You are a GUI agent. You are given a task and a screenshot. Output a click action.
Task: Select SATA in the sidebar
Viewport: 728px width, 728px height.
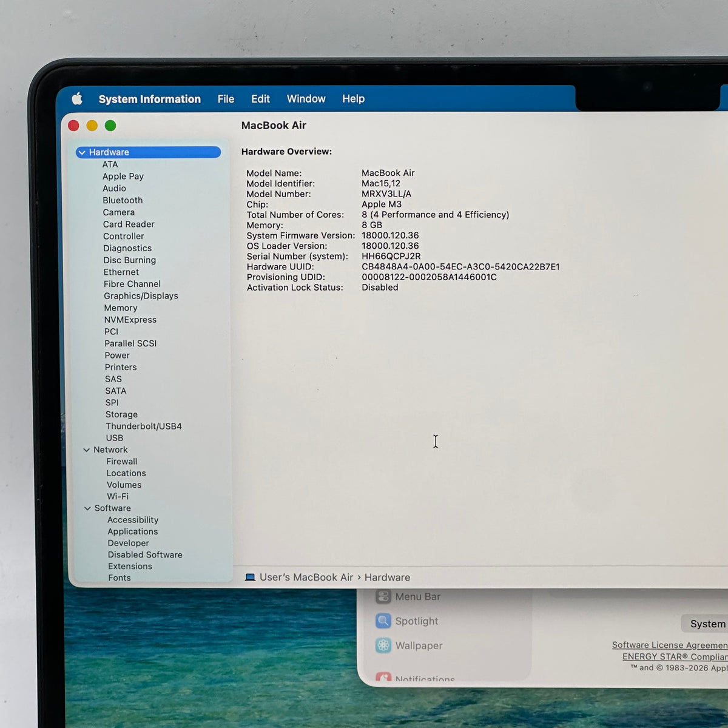116,391
